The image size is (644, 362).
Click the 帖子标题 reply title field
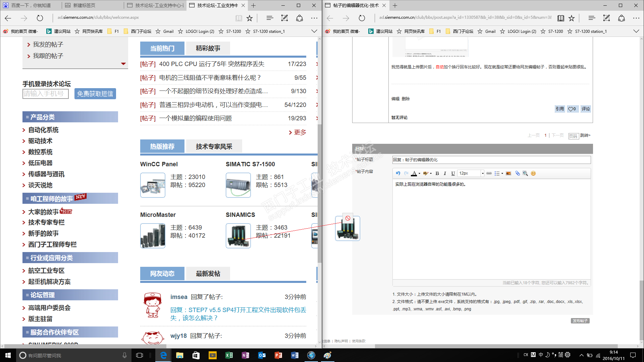[491, 160]
